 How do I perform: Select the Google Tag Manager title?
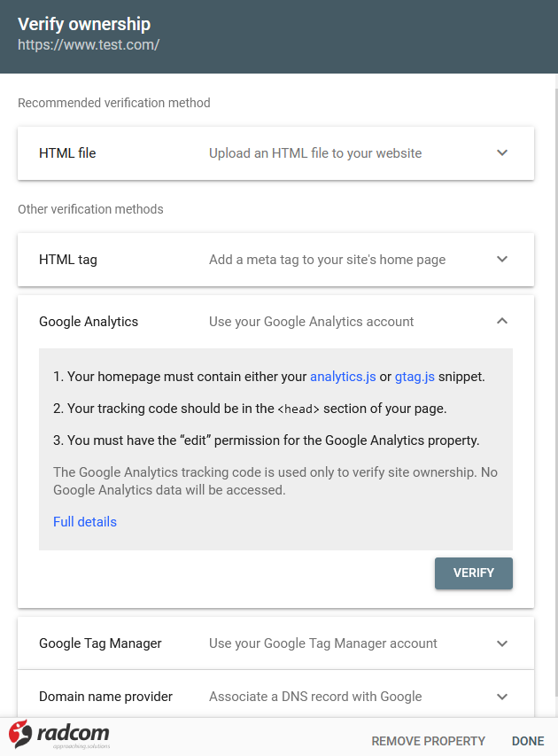pos(100,643)
